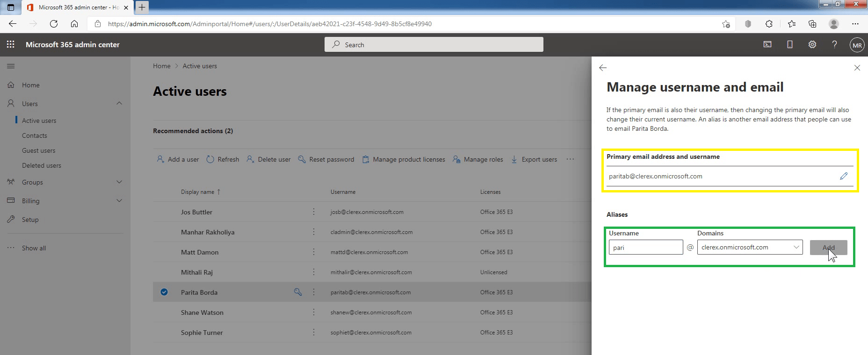Click the alias Username text field

tap(645, 248)
